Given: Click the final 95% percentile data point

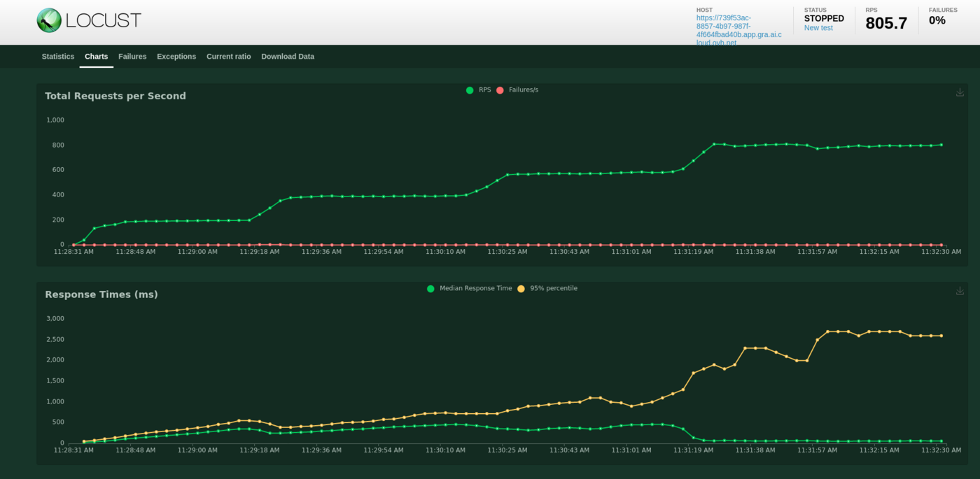Looking at the screenshot, I should click(x=941, y=336).
